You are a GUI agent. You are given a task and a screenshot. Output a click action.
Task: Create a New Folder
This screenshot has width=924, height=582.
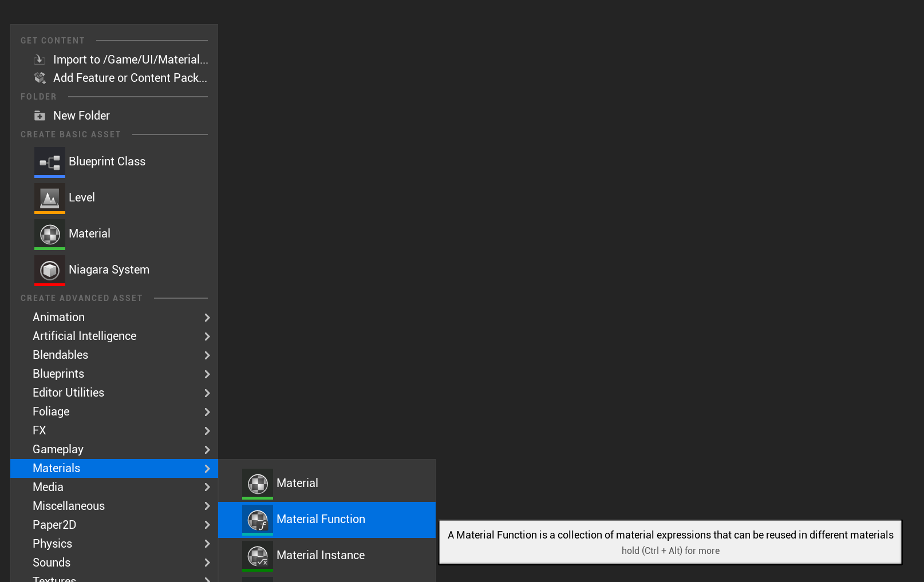click(114, 116)
